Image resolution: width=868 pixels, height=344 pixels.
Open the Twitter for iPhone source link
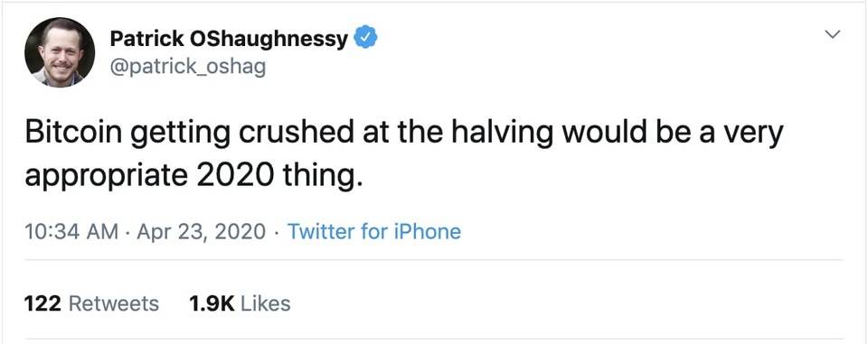pos(374,231)
